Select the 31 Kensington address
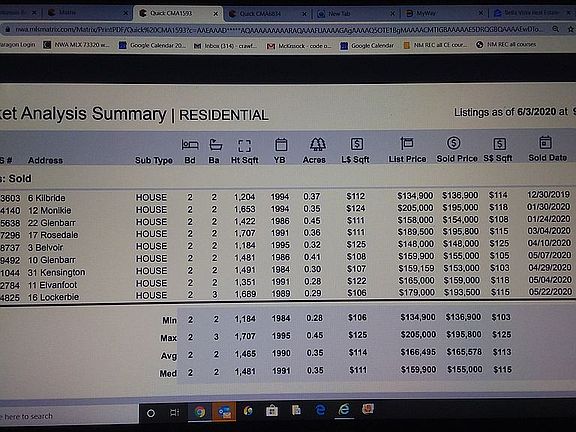This screenshot has height=432, width=576. pos(57,273)
